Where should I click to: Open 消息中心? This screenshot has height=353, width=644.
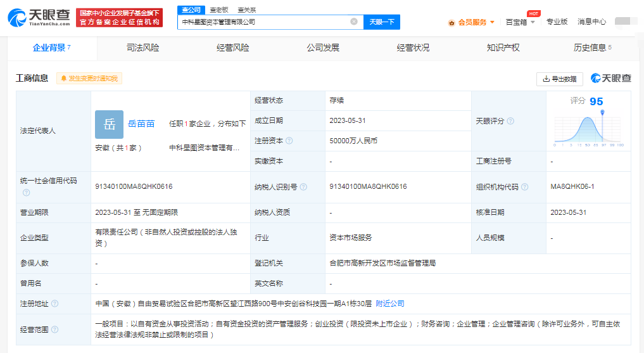pyautogui.click(x=591, y=22)
